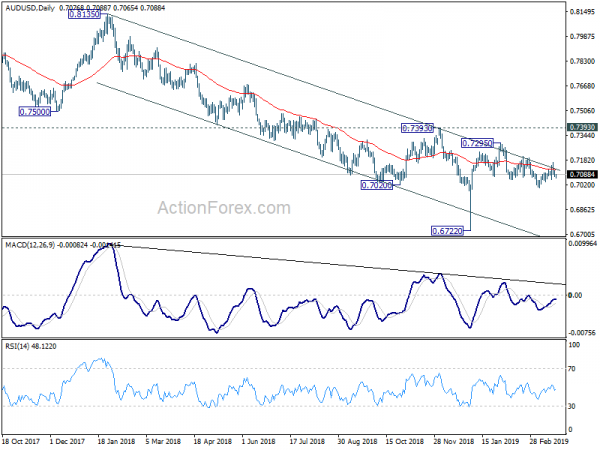
Task: Click the 17 Jul 2018 date label
Action: point(307,441)
